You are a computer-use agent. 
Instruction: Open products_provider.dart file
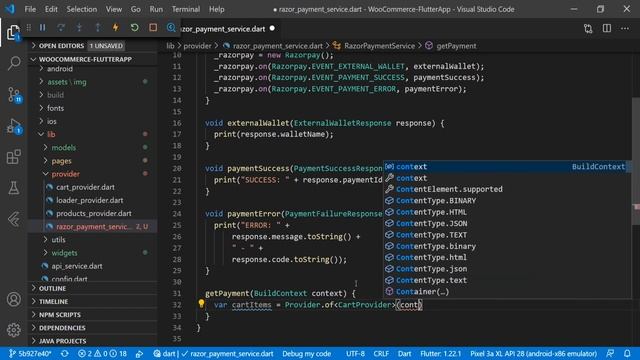coord(93,213)
